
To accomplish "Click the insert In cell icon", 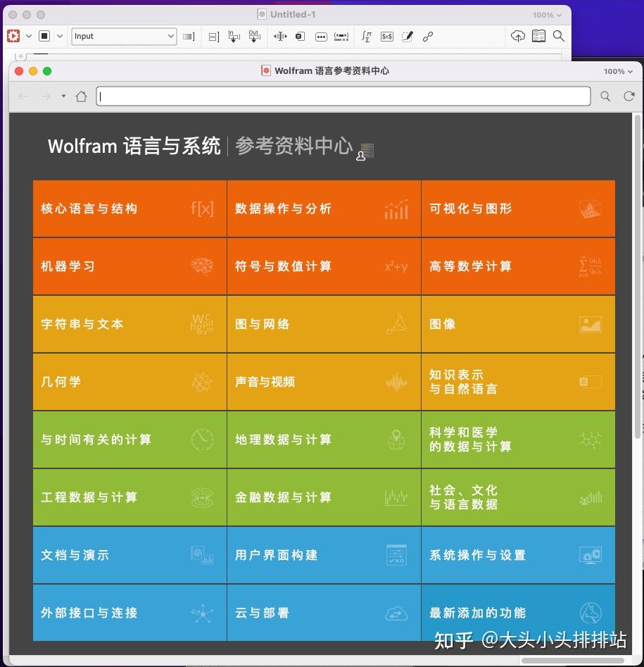I will coord(234,36).
